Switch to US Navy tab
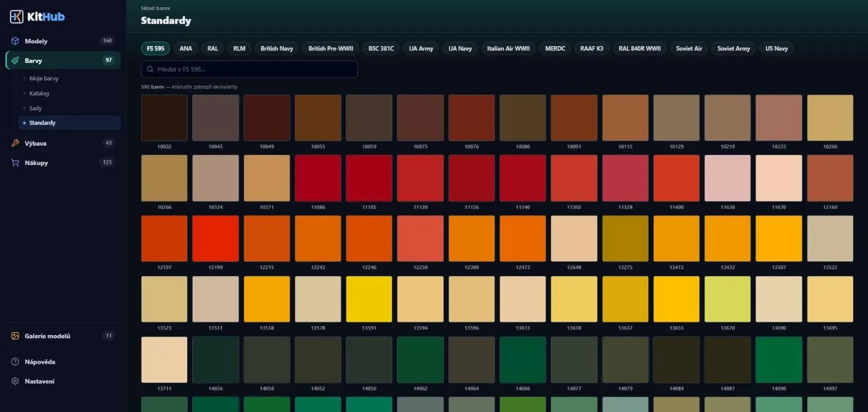 point(777,49)
